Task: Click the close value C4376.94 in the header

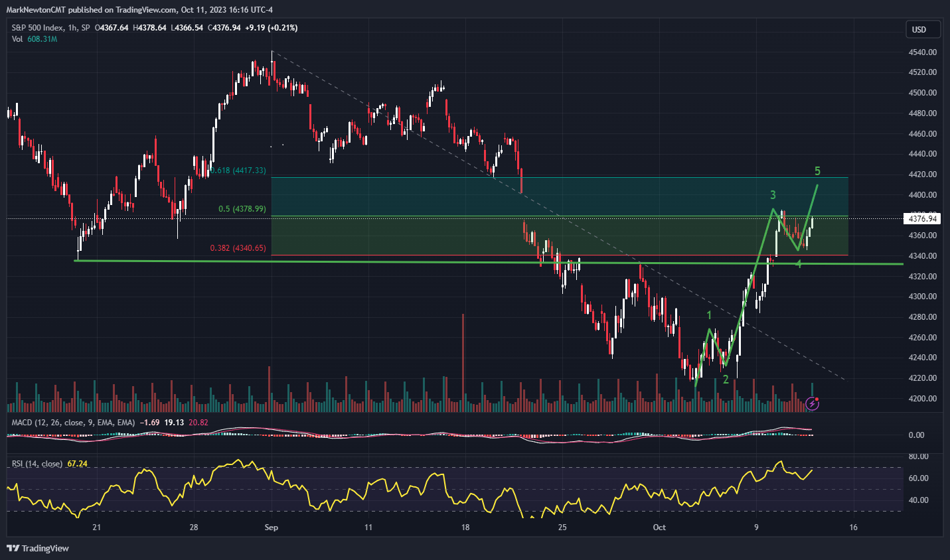Action: coord(224,28)
